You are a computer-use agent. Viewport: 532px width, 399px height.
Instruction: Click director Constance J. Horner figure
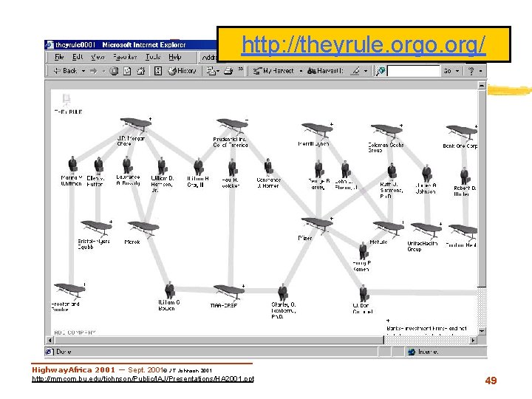(268, 167)
